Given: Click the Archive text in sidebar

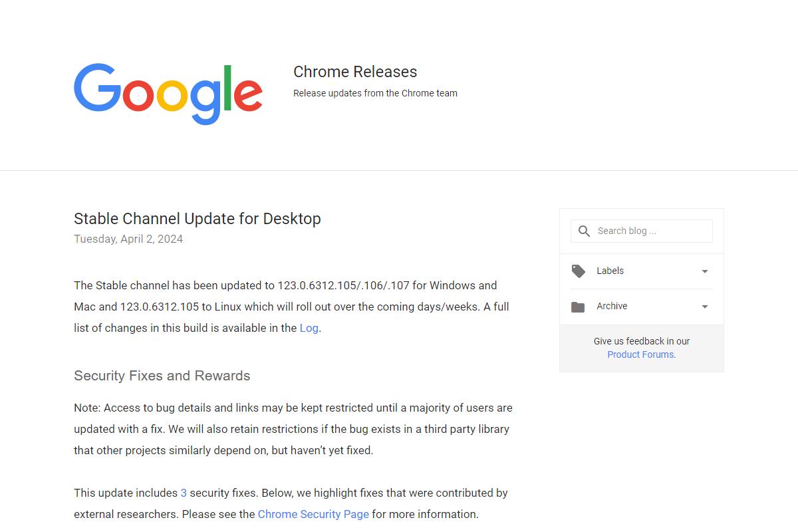Looking at the screenshot, I should [x=612, y=306].
